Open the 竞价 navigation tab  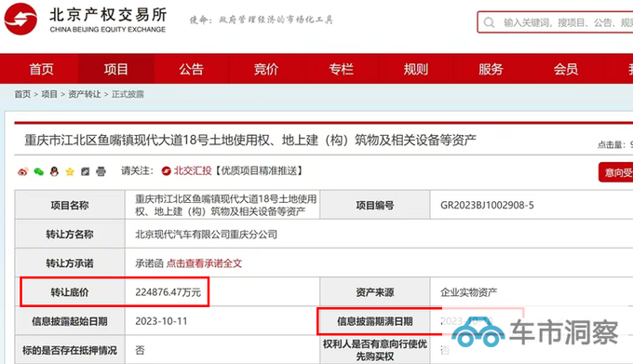pyautogui.click(x=266, y=69)
